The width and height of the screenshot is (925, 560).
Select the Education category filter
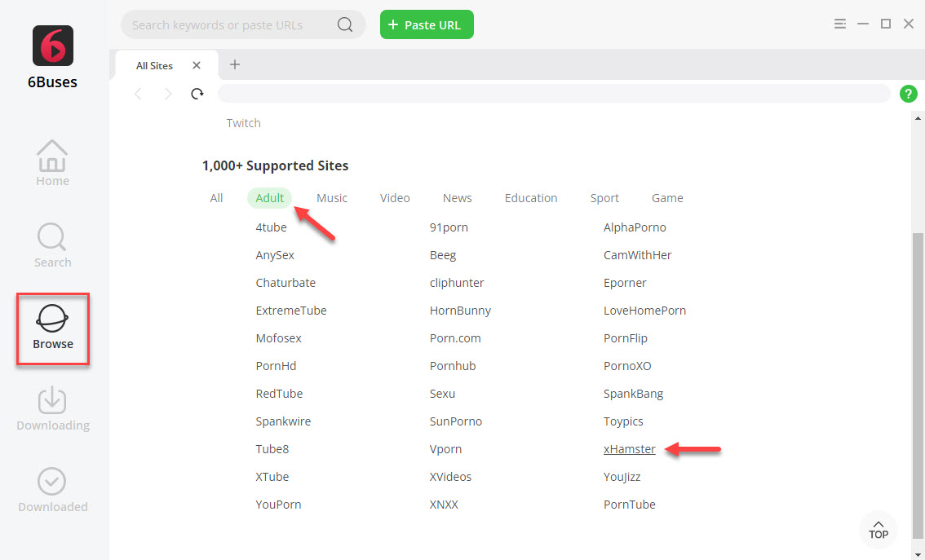pyautogui.click(x=531, y=198)
